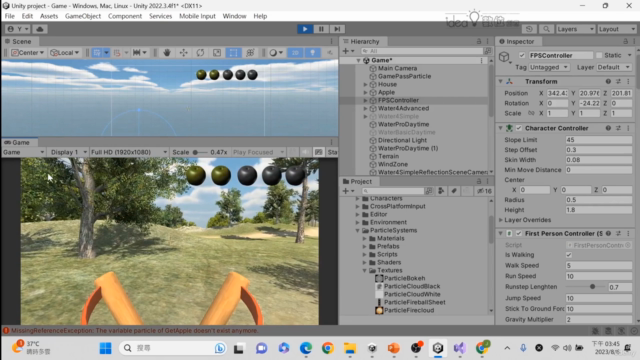Viewport: 640px width, 360px height.
Task: Toggle scene lighting bulb icon
Action: 312,53
